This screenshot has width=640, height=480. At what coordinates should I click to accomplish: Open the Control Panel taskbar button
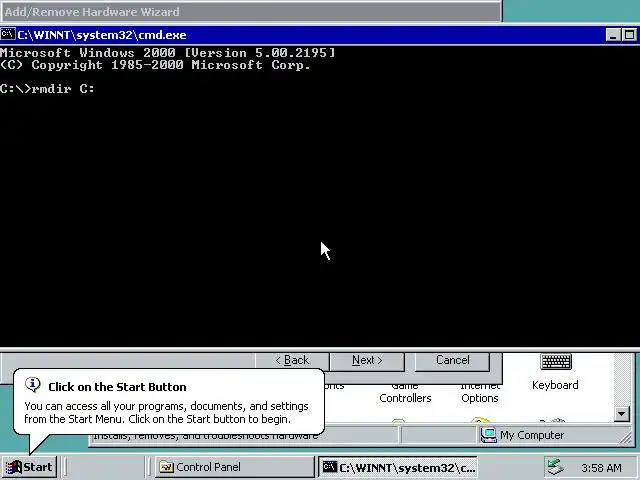[x=234, y=467]
